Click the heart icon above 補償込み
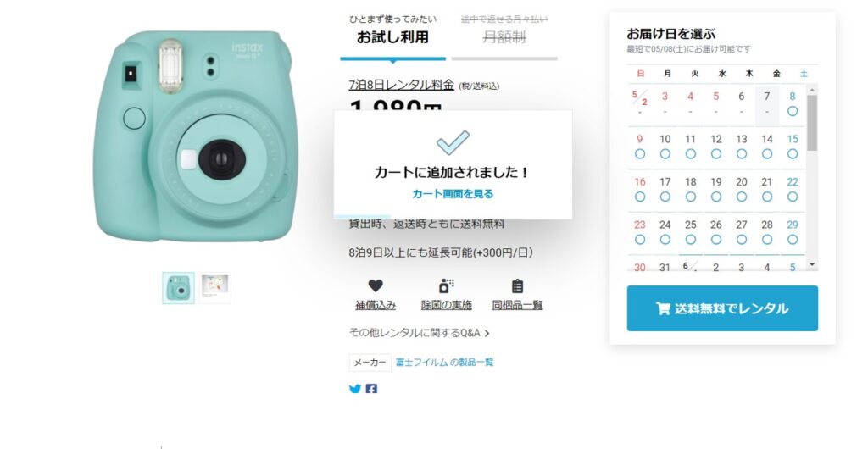 [x=376, y=285]
